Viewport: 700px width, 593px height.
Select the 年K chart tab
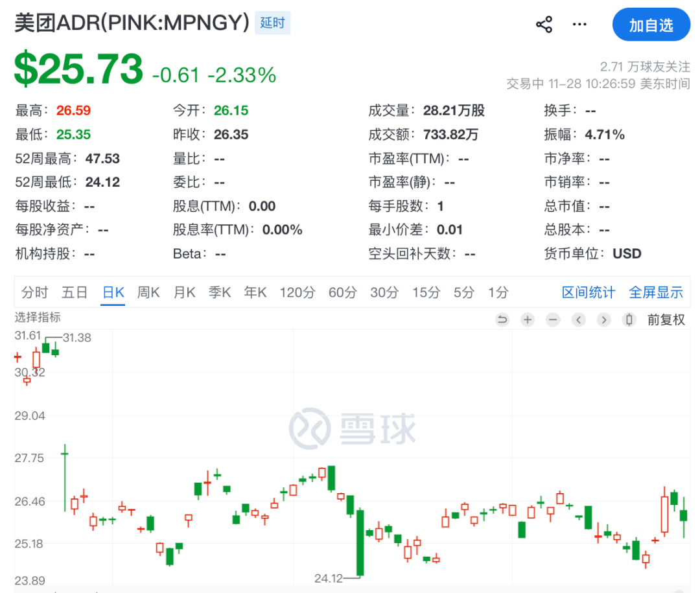click(x=255, y=292)
